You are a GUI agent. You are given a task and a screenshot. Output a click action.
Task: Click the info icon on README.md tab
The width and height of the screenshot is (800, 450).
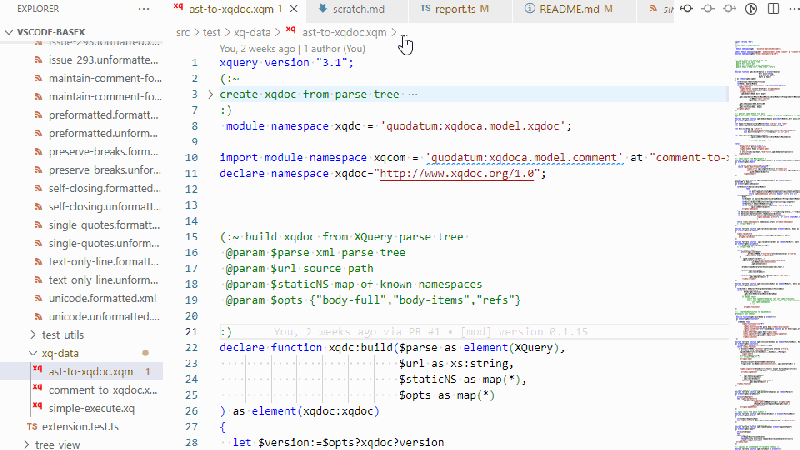coord(530,8)
